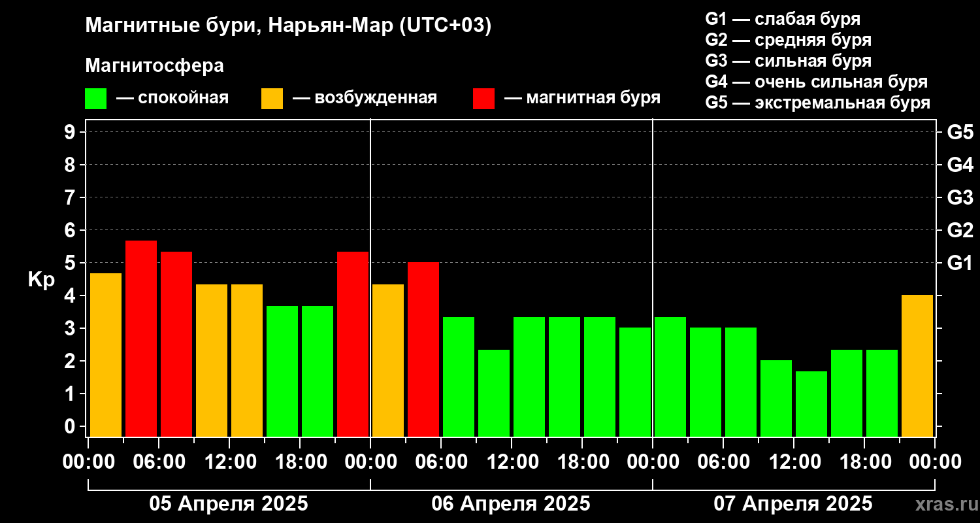Select the green 21:00–00:00 bar on 06 Апреля

635,382
